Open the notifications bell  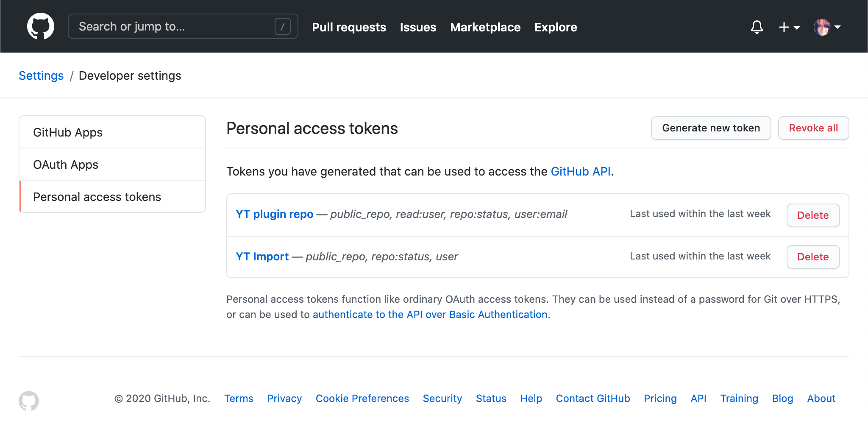(x=757, y=27)
